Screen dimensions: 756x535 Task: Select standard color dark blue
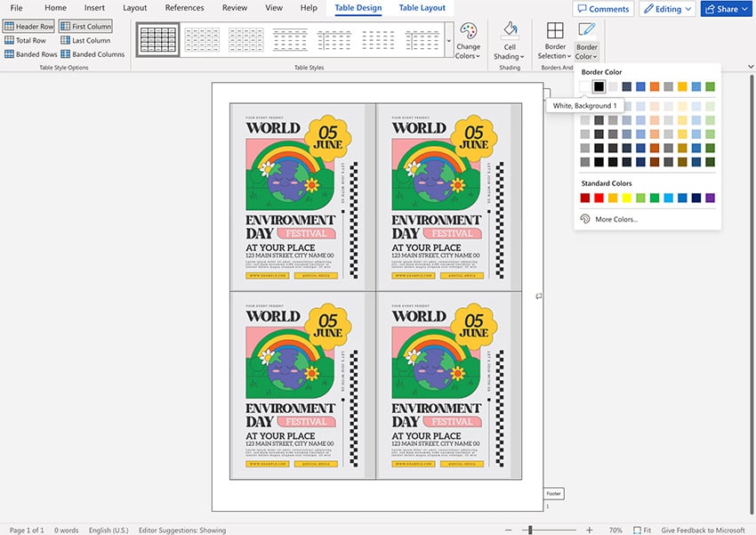click(696, 198)
